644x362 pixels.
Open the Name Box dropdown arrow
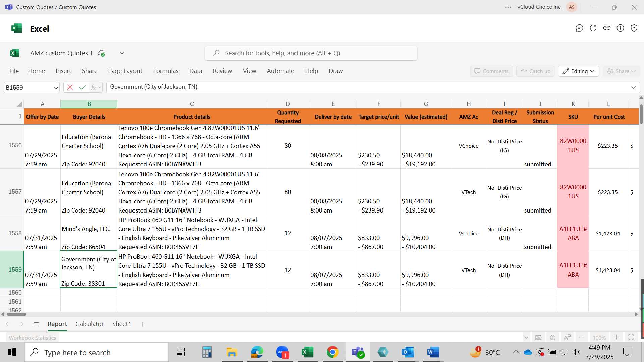56,88
